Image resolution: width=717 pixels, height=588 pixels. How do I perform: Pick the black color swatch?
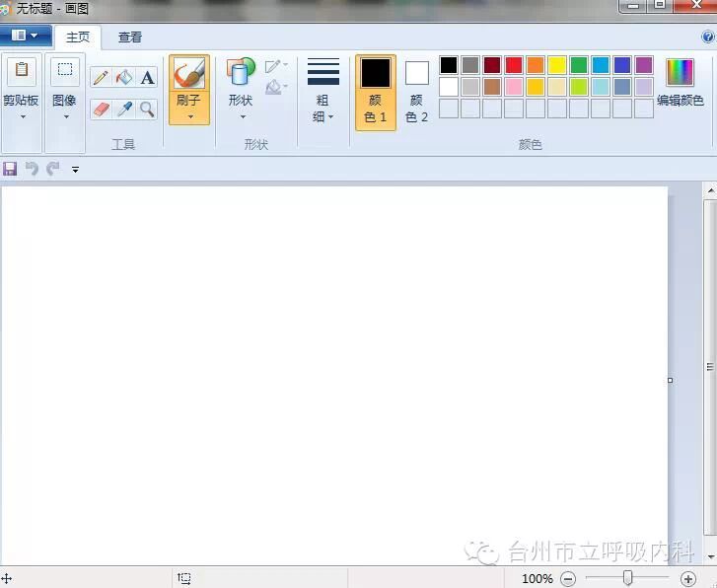(x=449, y=65)
